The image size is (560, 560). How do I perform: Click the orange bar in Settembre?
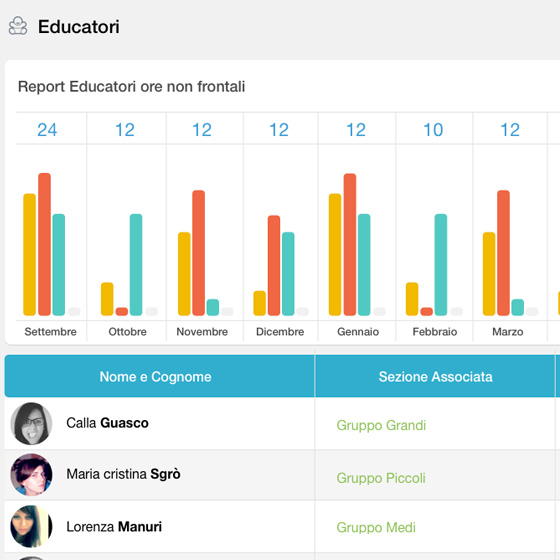[x=45, y=244]
